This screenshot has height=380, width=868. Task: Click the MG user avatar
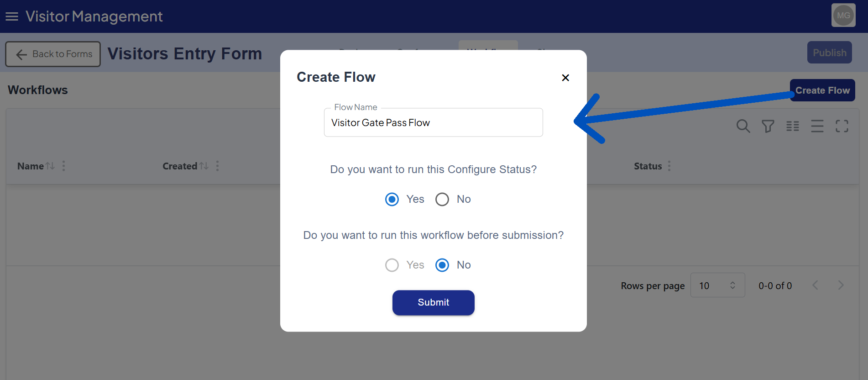pos(843,16)
